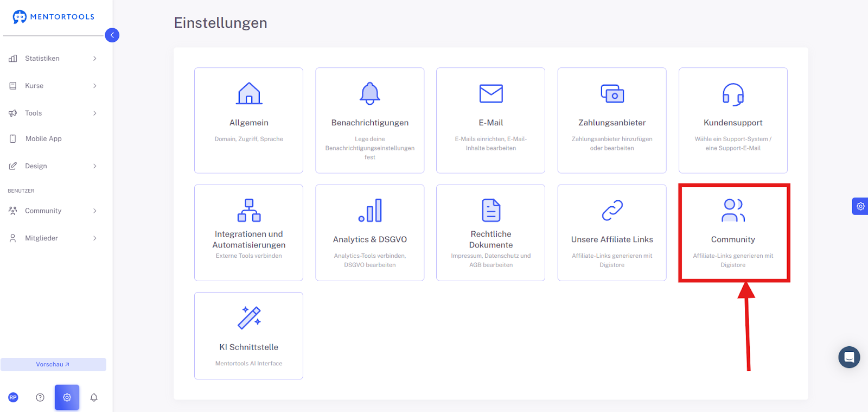Click 'Domain, Zugriff, Sprache' description
The height and width of the screenshot is (412, 868).
tap(249, 139)
